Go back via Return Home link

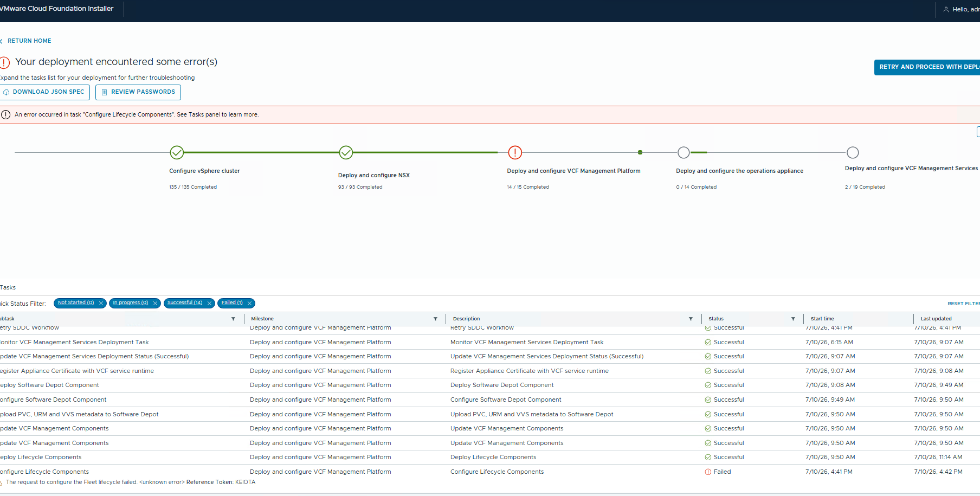[x=29, y=41]
